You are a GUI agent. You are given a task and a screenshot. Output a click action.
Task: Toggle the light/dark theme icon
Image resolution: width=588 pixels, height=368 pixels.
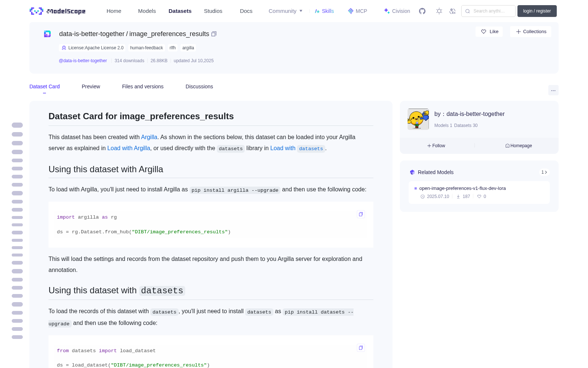click(x=439, y=11)
